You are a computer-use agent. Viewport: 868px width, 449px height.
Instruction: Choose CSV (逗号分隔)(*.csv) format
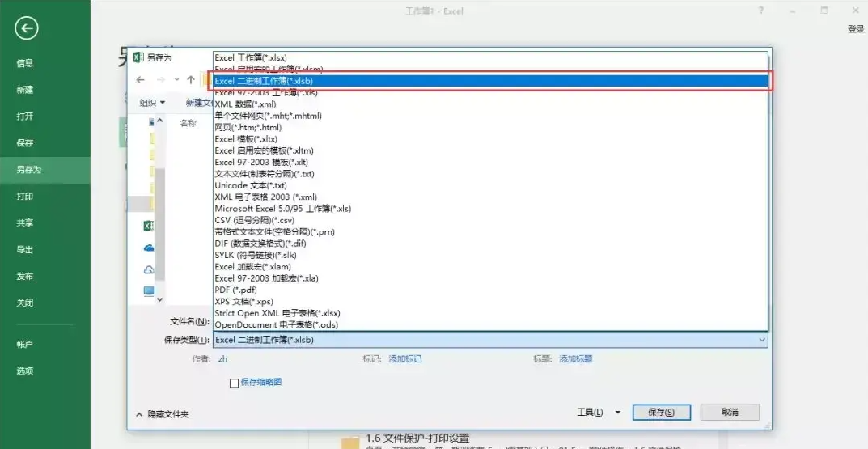point(490,220)
